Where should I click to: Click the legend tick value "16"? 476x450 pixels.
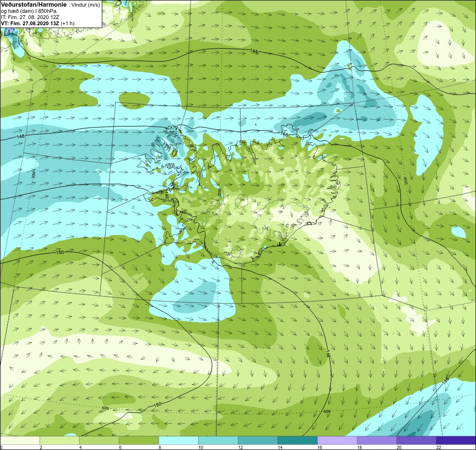pos(320,447)
